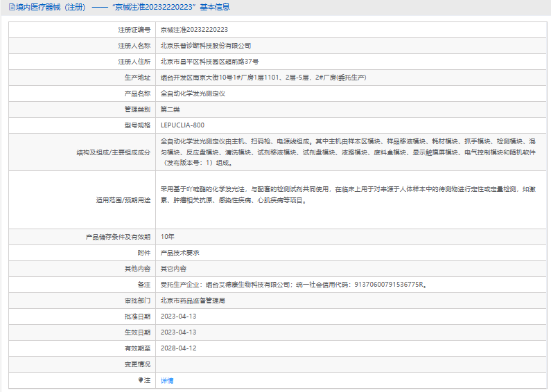Click the 有效期至 label
551x392 pixels.
click(x=137, y=348)
